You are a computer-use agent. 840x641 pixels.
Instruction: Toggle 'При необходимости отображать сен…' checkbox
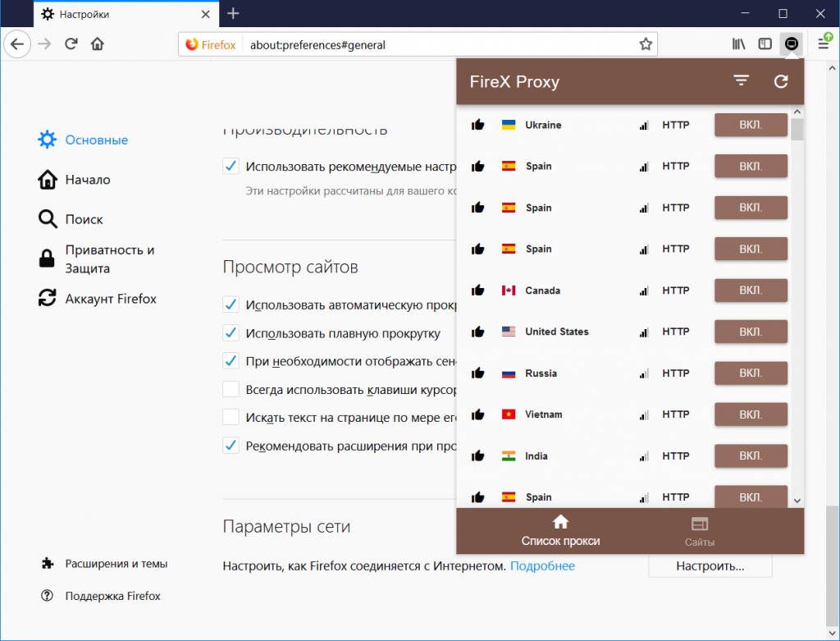231,360
